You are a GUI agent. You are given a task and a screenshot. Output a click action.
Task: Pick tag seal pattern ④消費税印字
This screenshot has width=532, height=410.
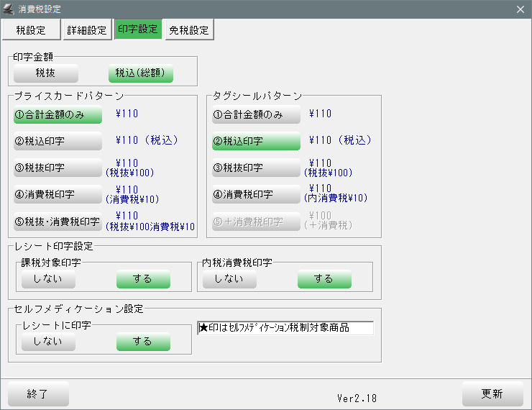click(x=256, y=194)
